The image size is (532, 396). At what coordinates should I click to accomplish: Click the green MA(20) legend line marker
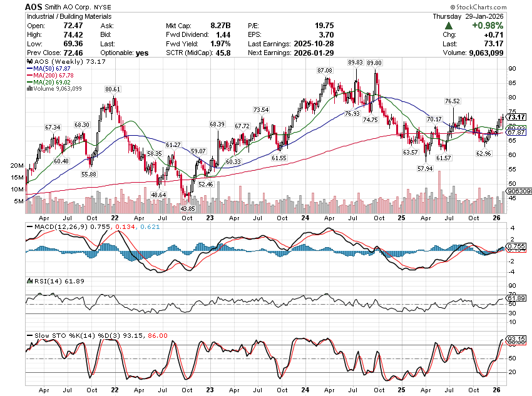pyautogui.click(x=28, y=82)
